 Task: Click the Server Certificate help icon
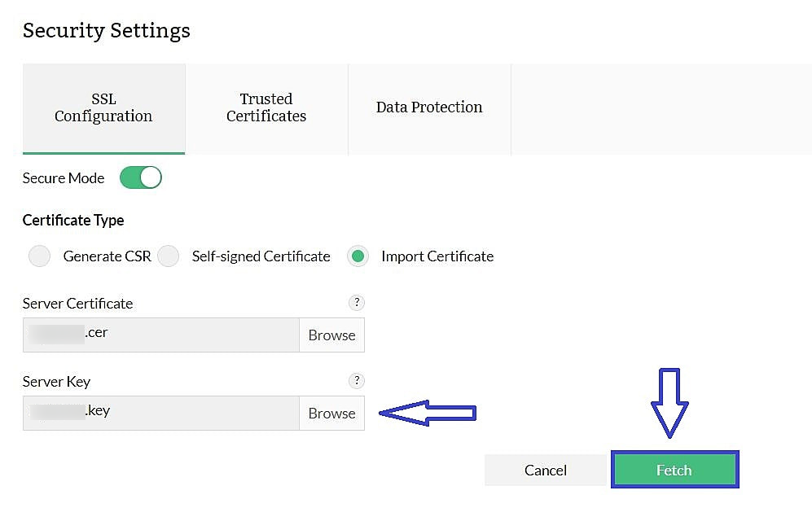coord(356,303)
